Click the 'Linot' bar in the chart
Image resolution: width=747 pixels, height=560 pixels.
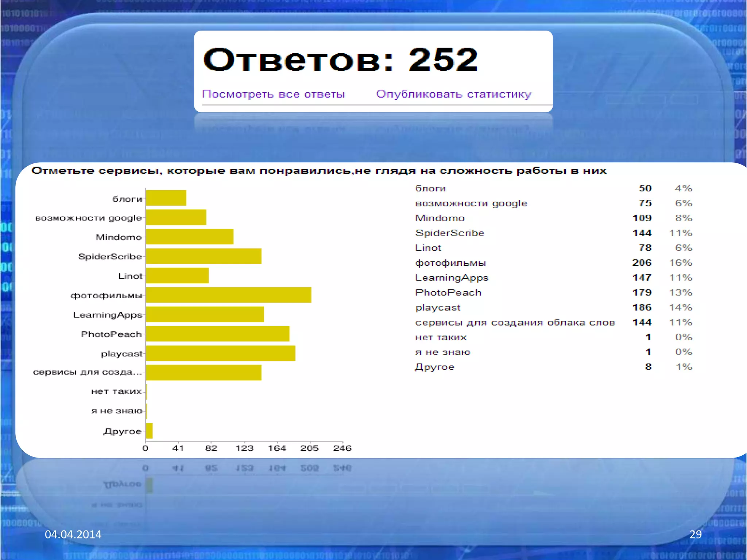click(x=177, y=276)
